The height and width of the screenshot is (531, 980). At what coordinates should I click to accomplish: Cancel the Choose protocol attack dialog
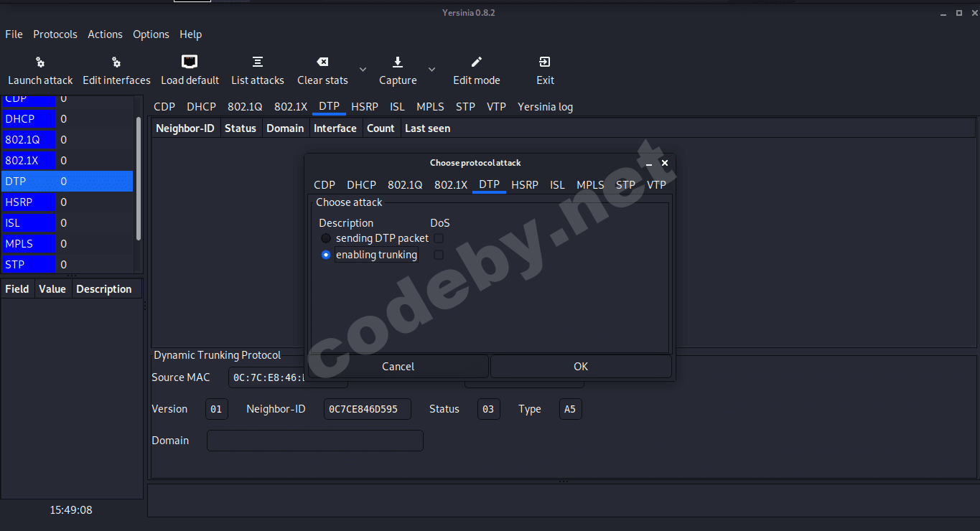(x=398, y=366)
